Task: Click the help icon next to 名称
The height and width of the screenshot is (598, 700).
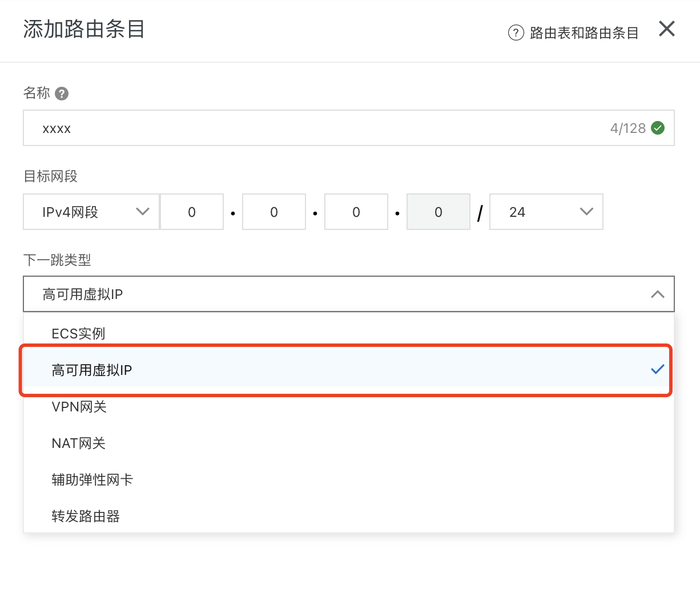Action: coord(62,94)
